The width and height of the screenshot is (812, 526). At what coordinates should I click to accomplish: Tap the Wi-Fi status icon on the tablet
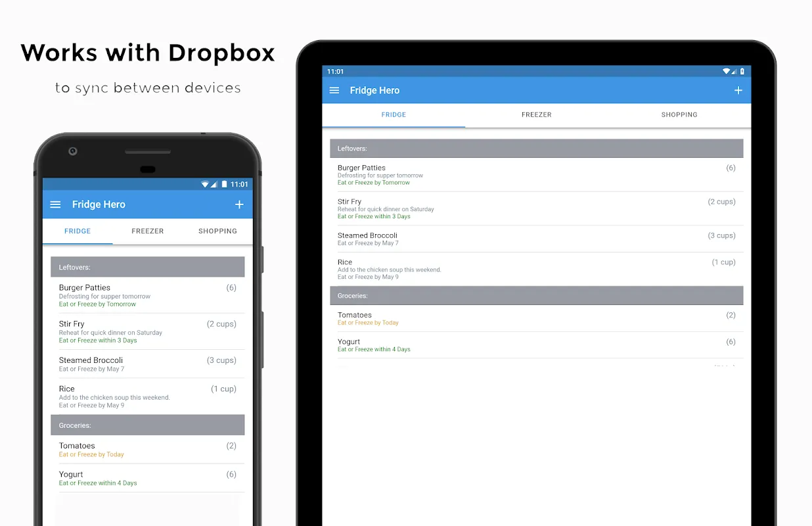[726, 71]
